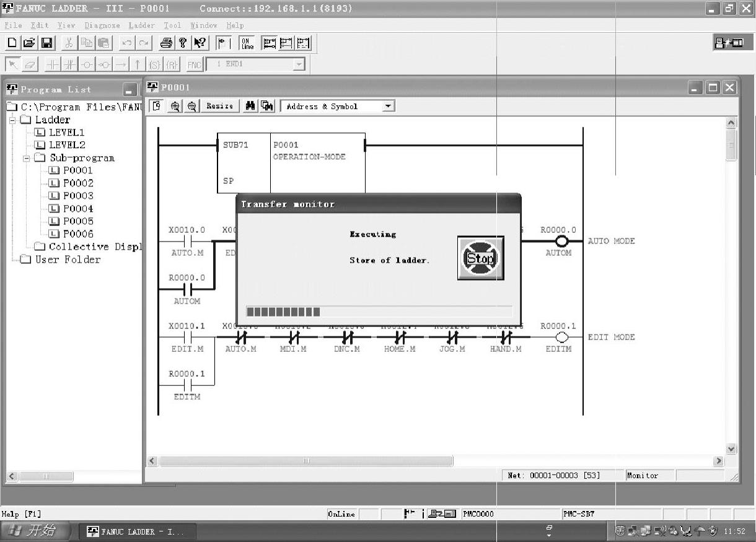Open the File menu
The image size is (756, 542).
tap(13, 25)
